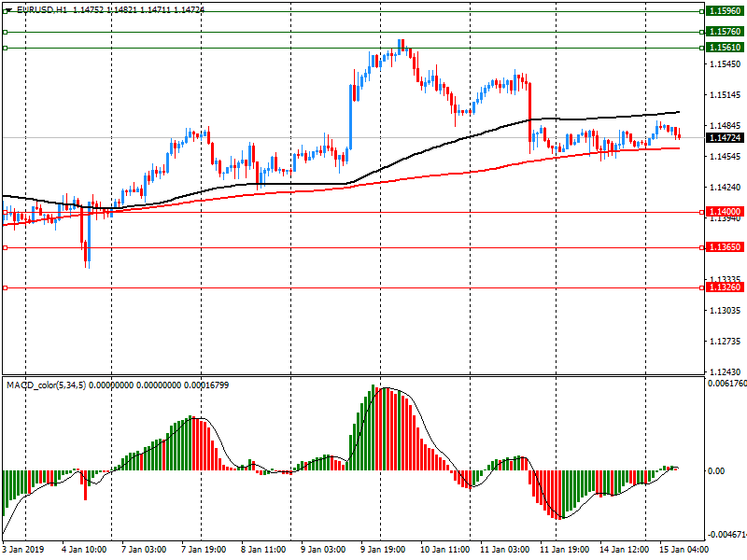Click the 1.15760 green price label

725,32
